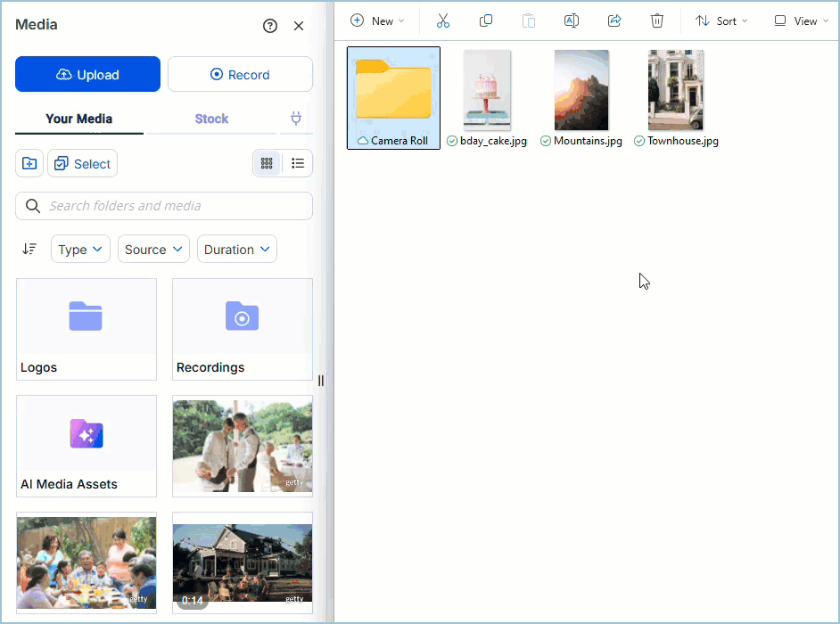Click the blue Upload button
Image resolution: width=840 pixels, height=624 pixels.
[x=87, y=74]
